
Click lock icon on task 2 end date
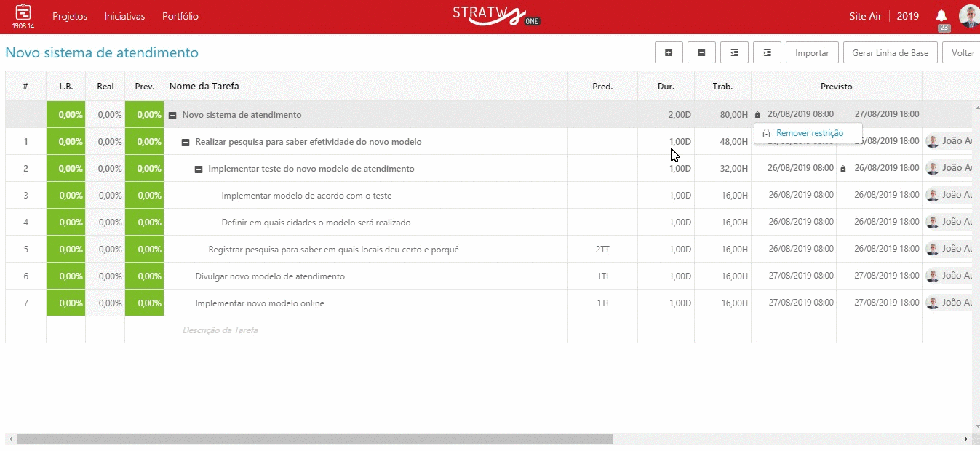843,169
